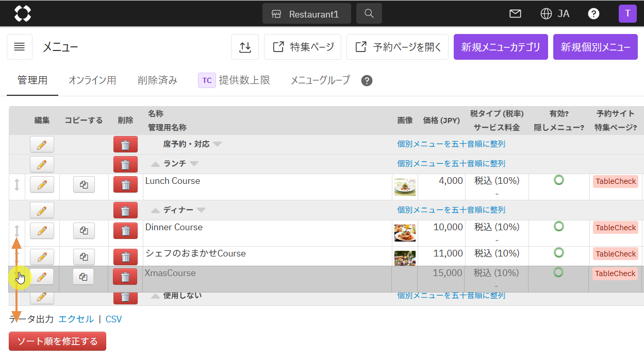
Task: Sort ディナー items in 五十音順
Action: (x=451, y=210)
